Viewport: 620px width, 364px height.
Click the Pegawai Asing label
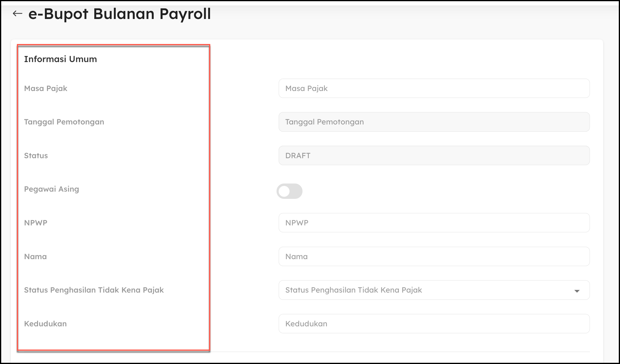coord(52,189)
